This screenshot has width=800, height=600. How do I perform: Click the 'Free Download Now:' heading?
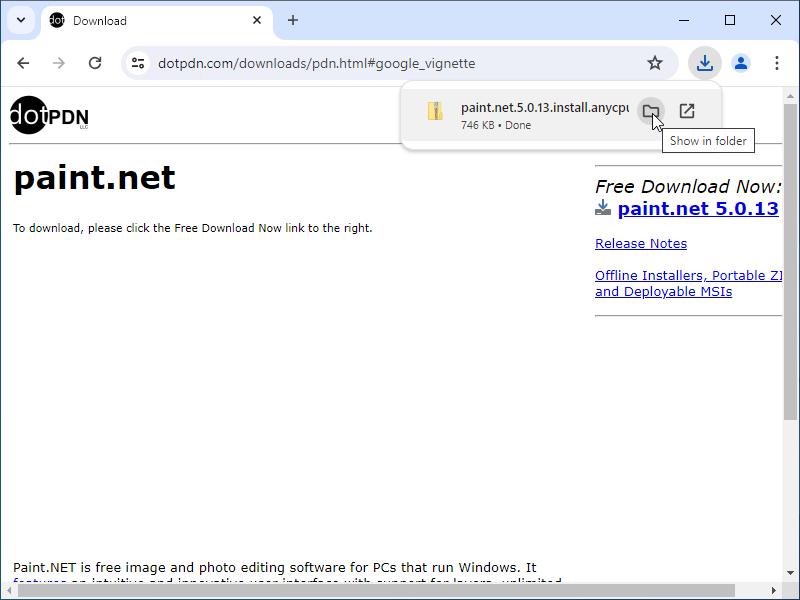coord(688,186)
